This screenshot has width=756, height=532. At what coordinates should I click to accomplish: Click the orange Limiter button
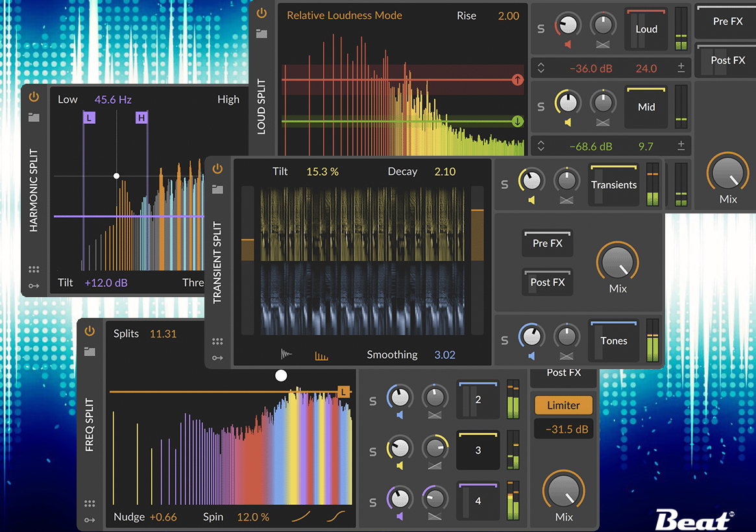(x=563, y=405)
